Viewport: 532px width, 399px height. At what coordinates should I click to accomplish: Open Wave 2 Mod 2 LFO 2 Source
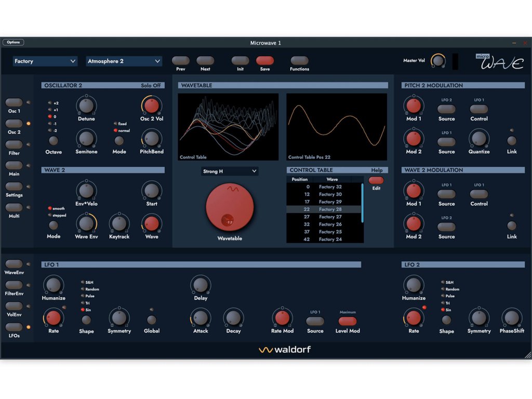click(x=446, y=227)
